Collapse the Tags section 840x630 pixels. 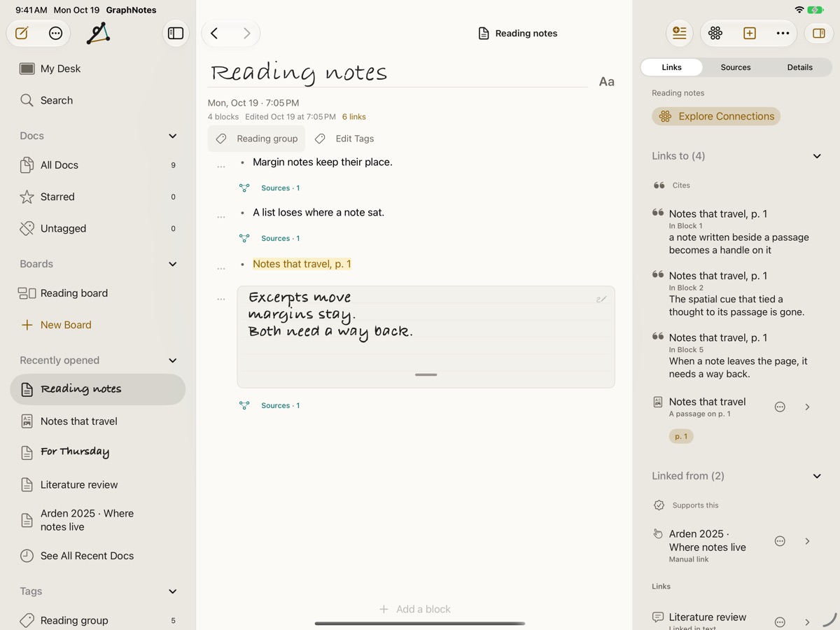pyautogui.click(x=173, y=591)
